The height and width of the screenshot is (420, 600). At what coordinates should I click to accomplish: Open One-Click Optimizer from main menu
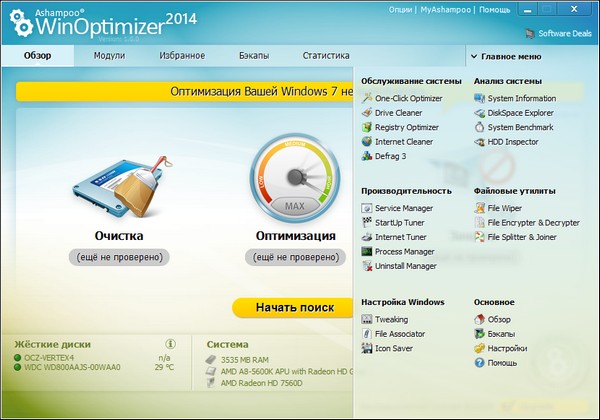[408, 99]
